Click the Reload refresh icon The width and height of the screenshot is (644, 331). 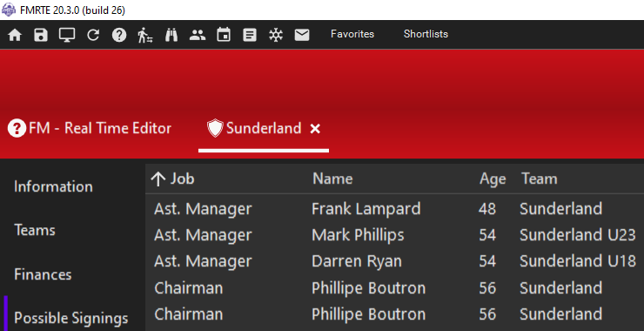[x=93, y=35]
